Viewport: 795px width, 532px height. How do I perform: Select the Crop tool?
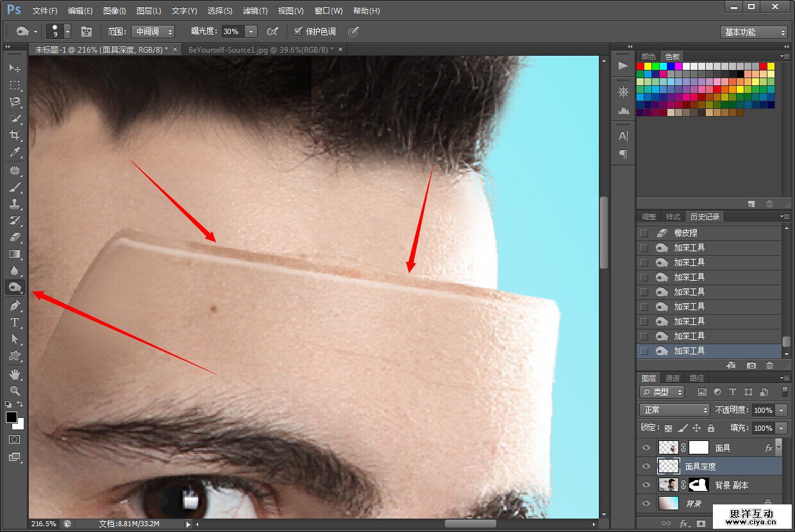(x=15, y=135)
